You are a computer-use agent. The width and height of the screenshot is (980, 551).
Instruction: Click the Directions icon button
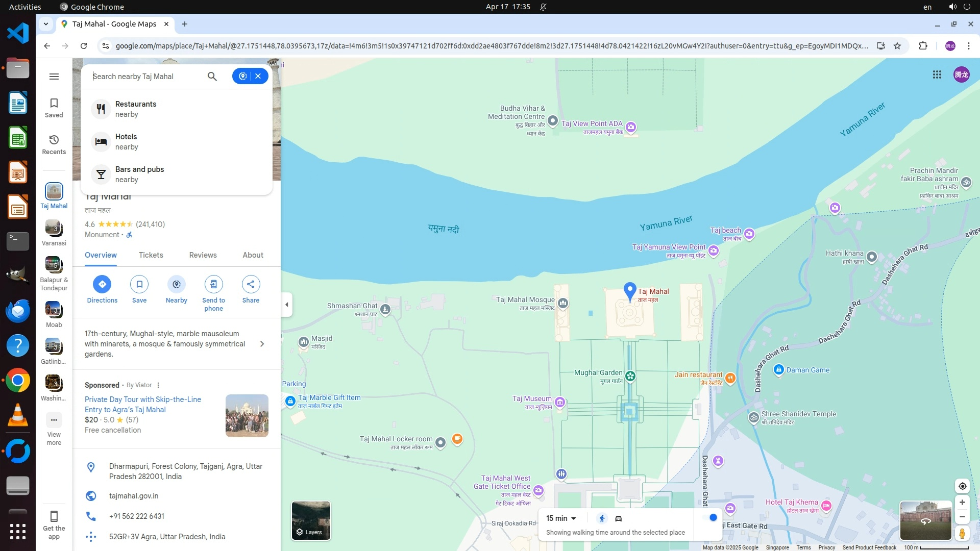coord(102,284)
